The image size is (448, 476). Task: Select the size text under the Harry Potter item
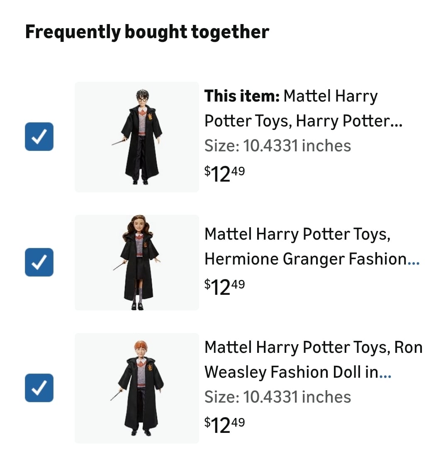(x=278, y=146)
